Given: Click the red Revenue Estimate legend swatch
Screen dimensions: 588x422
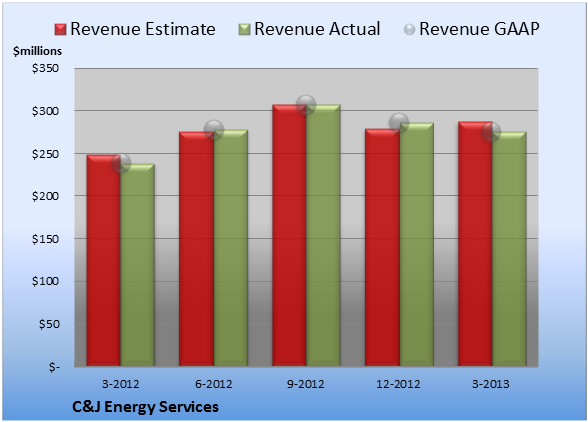Looking at the screenshot, I should click(60, 30).
